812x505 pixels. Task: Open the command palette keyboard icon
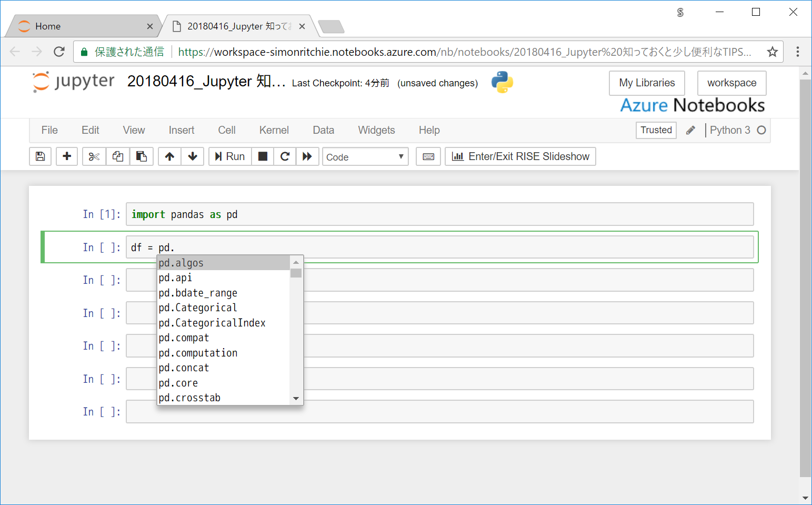[x=428, y=156]
